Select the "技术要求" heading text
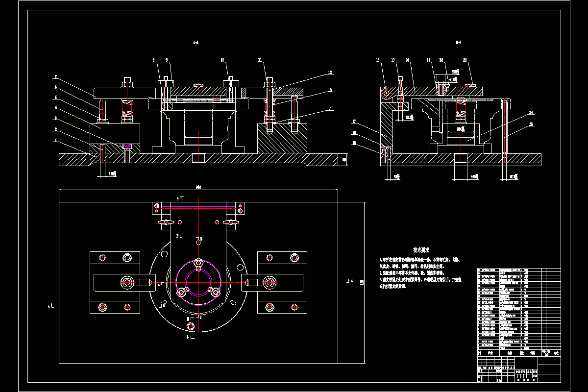Image resolution: width=588 pixels, height=392 pixels. click(421, 249)
